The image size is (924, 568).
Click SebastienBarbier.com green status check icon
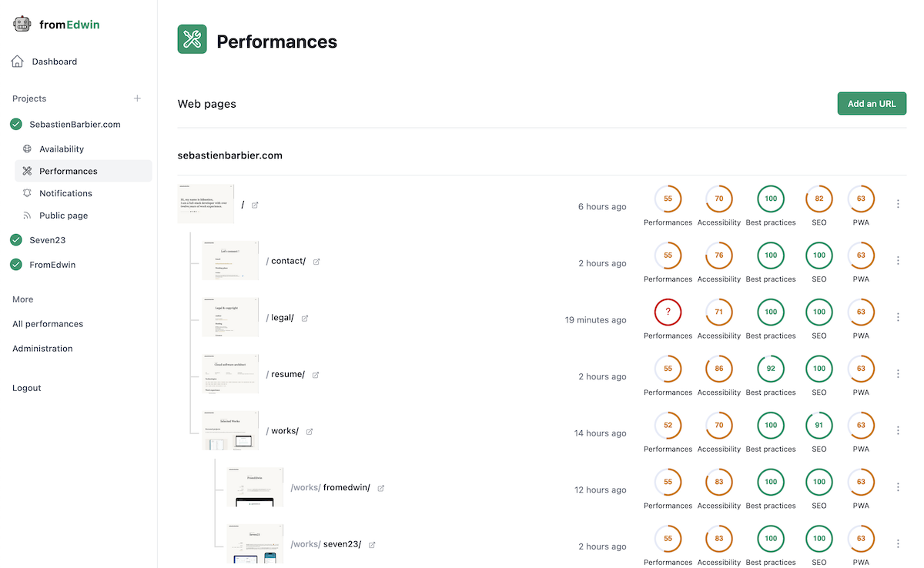click(16, 124)
